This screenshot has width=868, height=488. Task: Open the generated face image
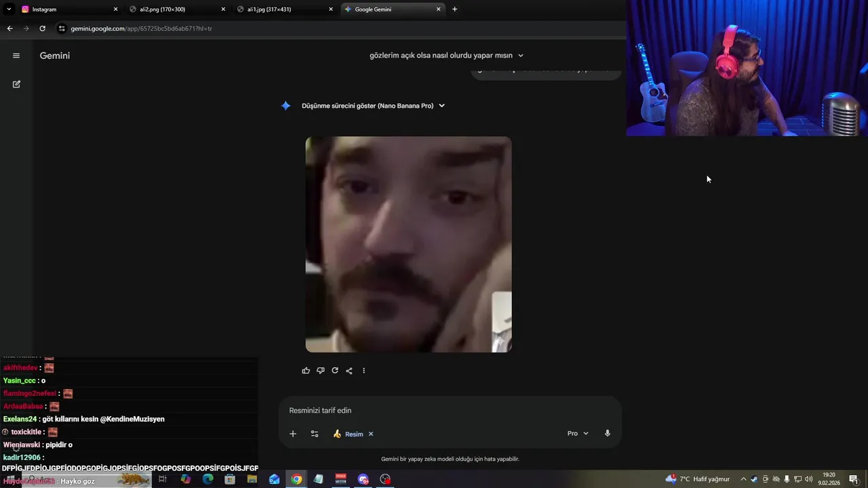408,244
